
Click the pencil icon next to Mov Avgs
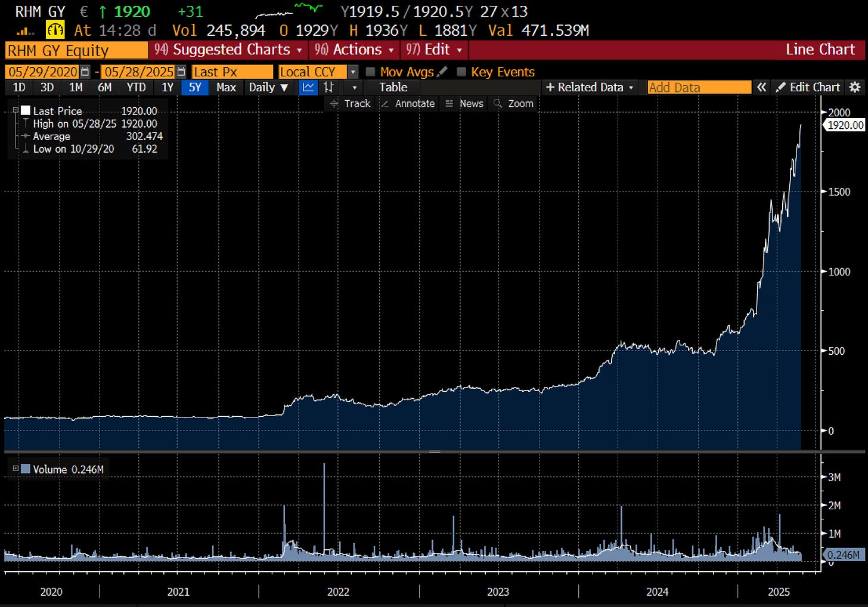[x=442, y=72]
